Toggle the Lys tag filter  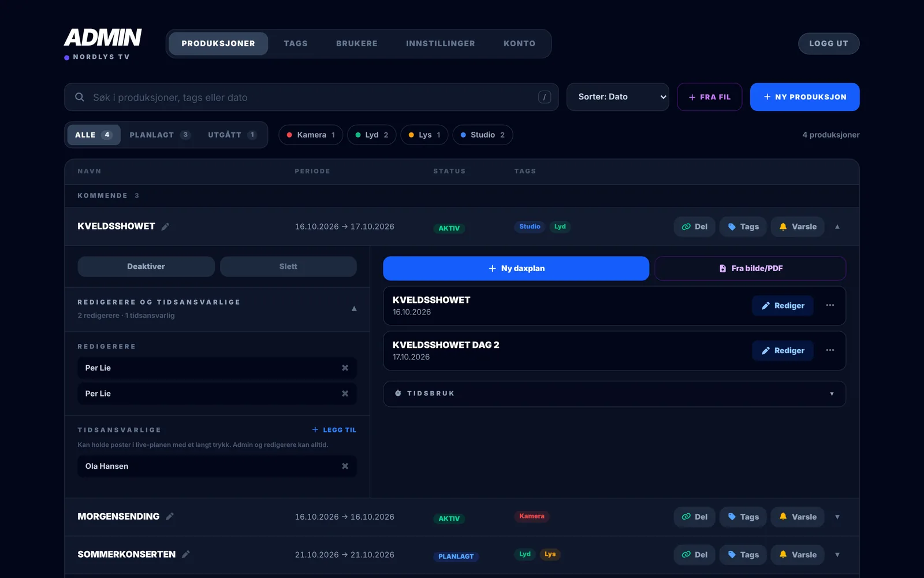(x=424, y=135)
